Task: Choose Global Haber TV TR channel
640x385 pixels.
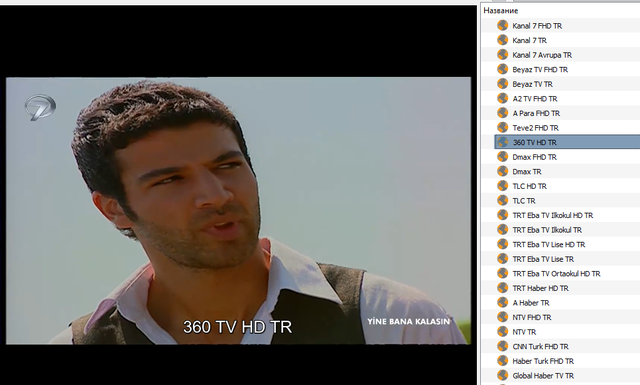Action: click(543, 376)
